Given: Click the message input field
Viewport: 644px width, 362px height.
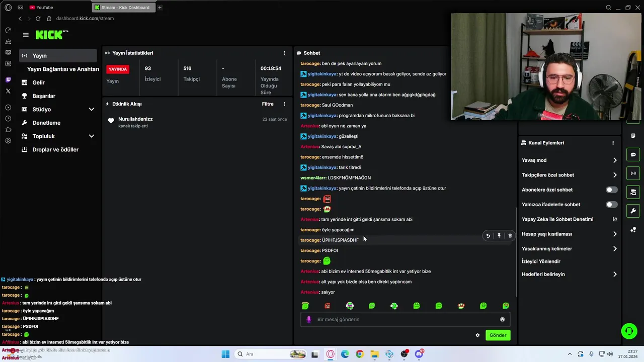Looking at the screenshot, I should pyautogui.click(x=405, y=319).
